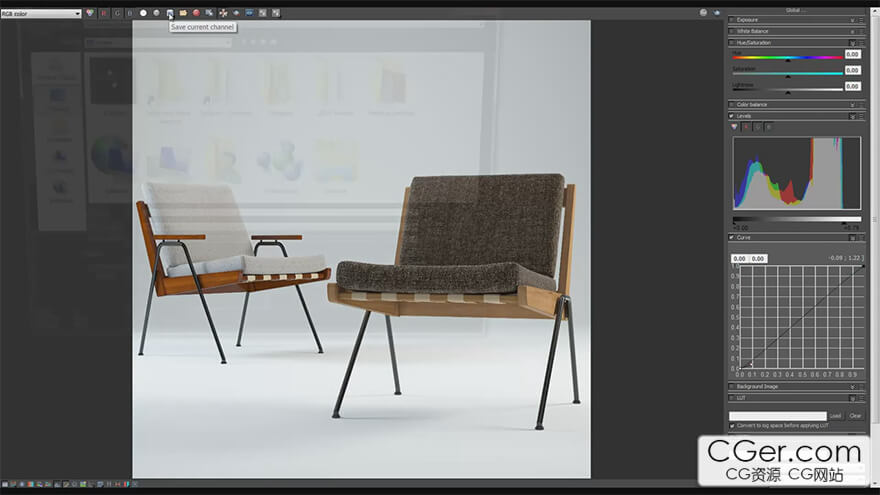The image size is (880, 495).
Task: Open the load image folder icon
Action: 183,13
